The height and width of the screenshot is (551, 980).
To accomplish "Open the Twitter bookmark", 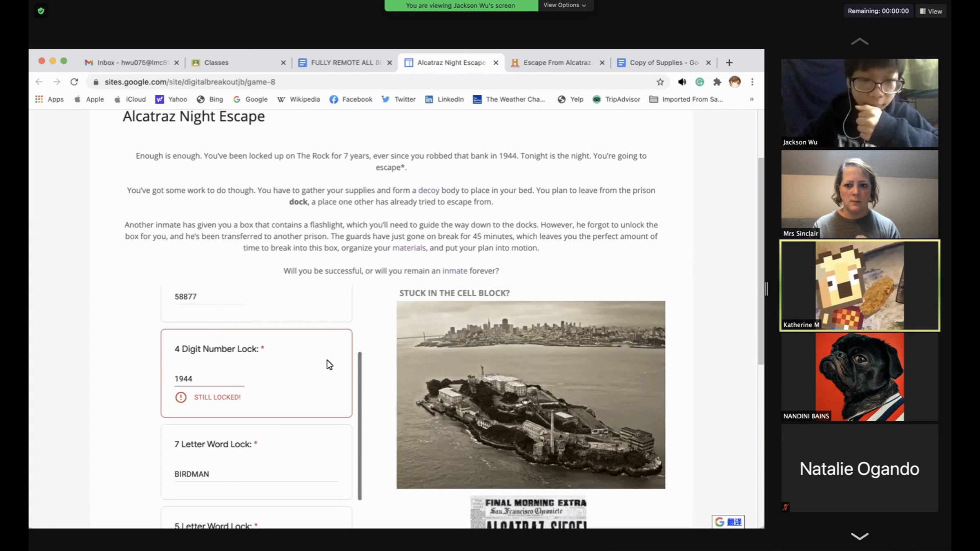I will (x=399, y=99).
